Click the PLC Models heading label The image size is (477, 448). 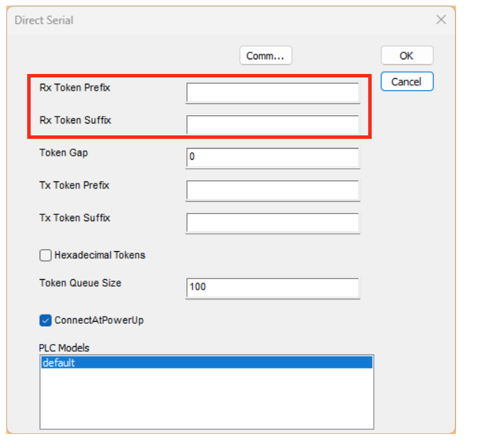pos(64,348)
